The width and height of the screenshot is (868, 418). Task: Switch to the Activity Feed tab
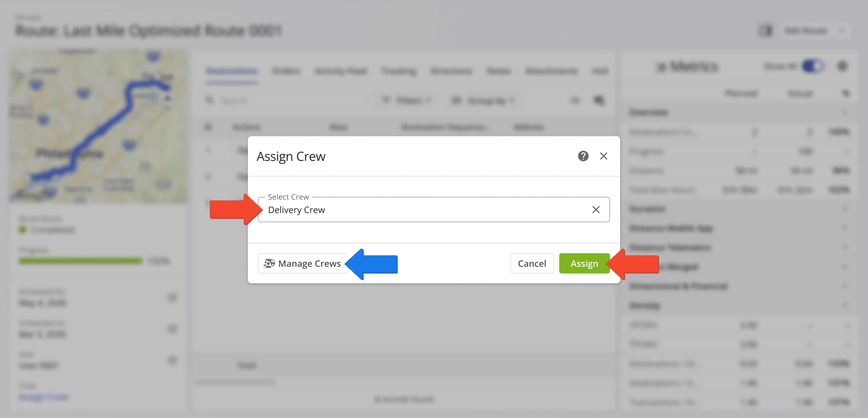[x=341, y=71]
